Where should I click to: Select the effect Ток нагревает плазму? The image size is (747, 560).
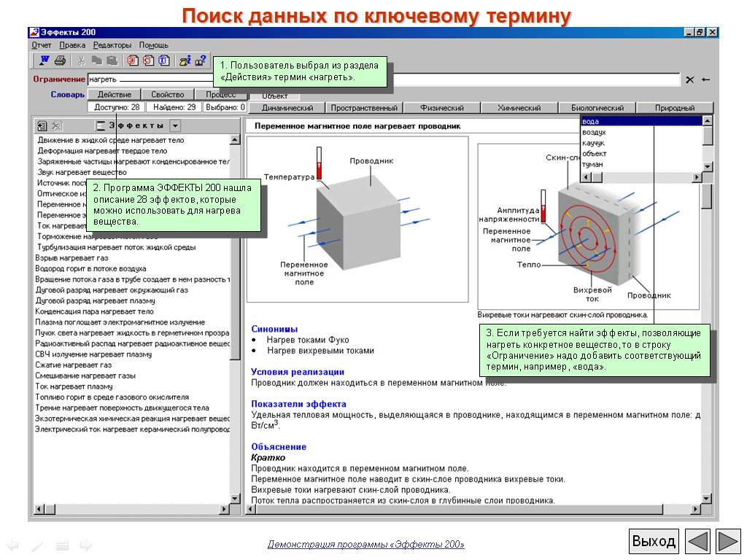[x=74, y=386]
